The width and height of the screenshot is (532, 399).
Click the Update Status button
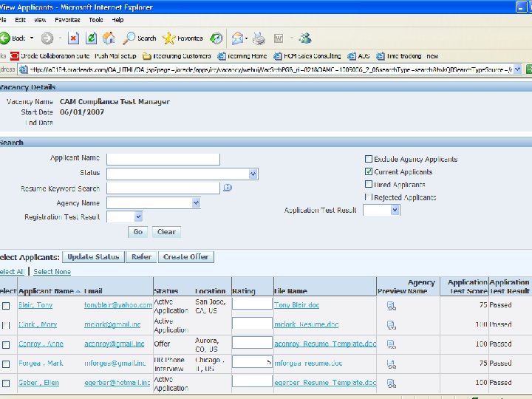[92, 257]
